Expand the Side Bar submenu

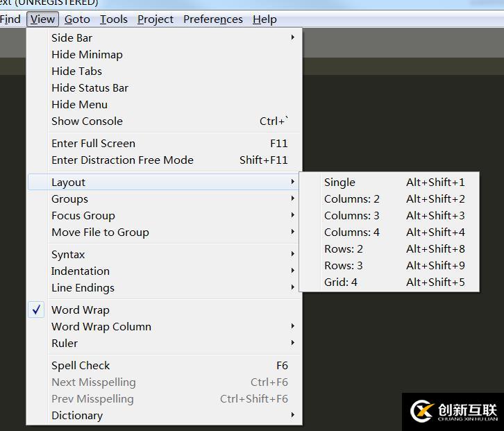point(164,38)
